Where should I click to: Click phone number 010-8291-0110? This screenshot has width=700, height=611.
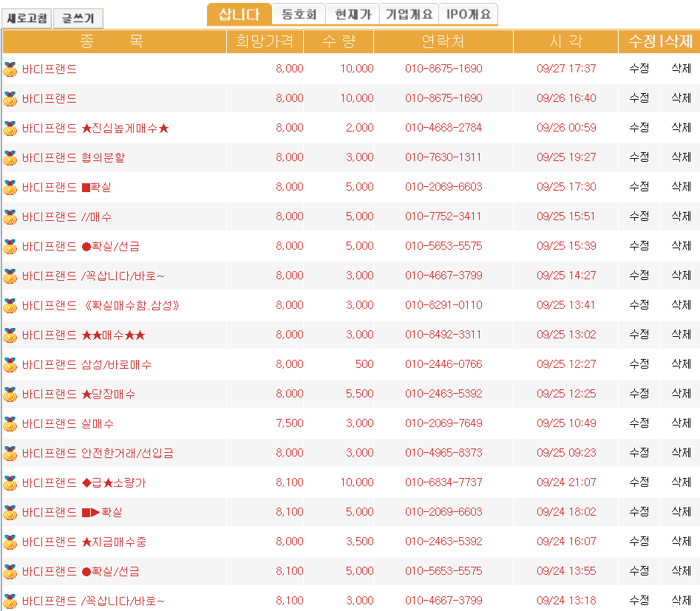tap(444, 305)
